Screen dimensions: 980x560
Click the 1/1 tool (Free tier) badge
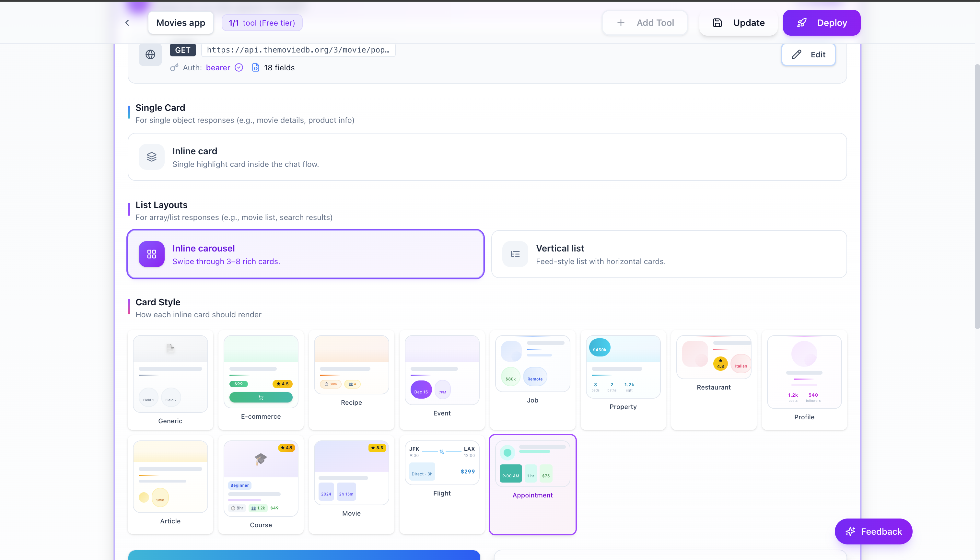[262, 23]
